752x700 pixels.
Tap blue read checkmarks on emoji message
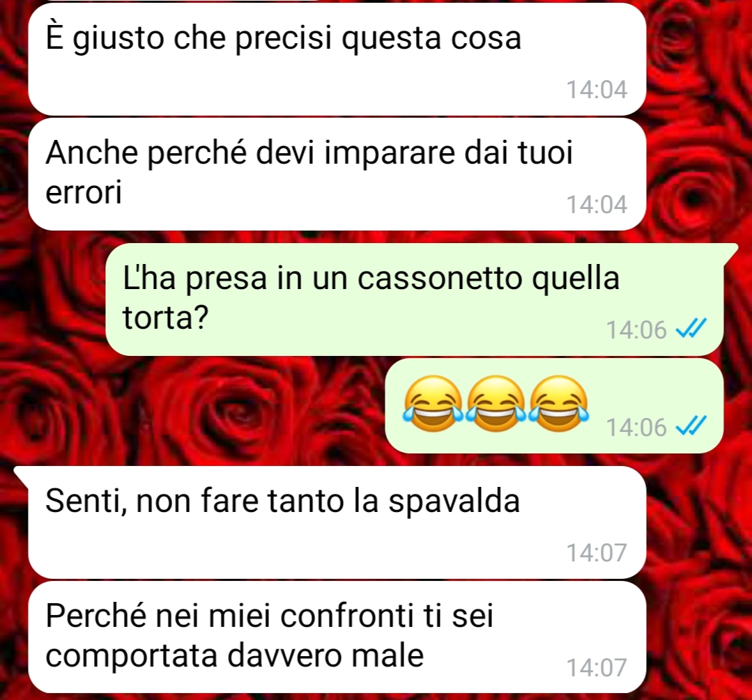pyautogui.click(x=691, y=426)
